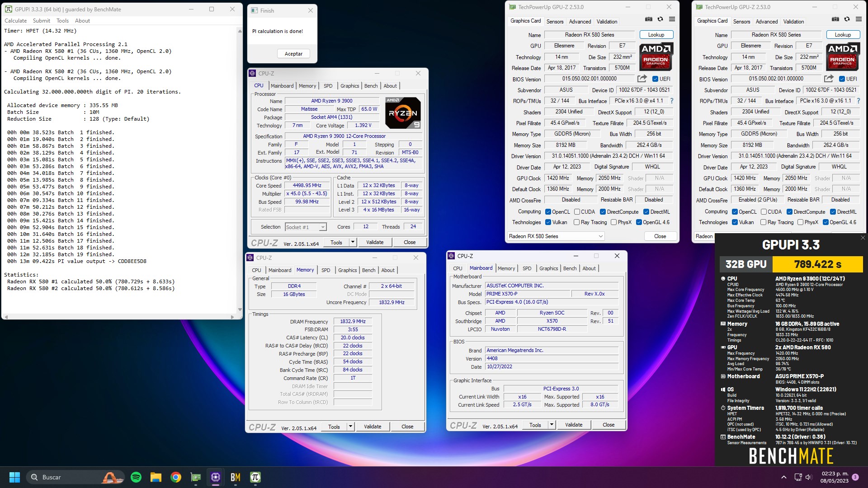Switch to GPU-Z via its taskbar icon
This screenshot has height=488, width=868.
click(196, 477)
